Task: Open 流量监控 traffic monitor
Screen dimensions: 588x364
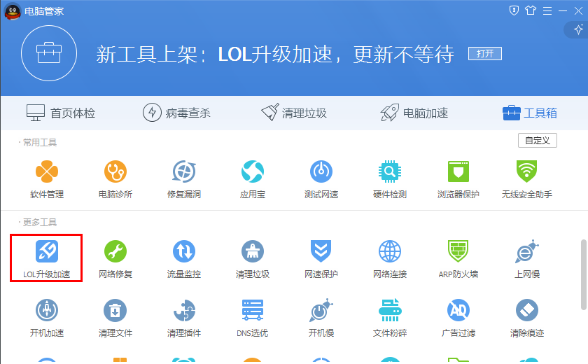Action: click(184, 259)
